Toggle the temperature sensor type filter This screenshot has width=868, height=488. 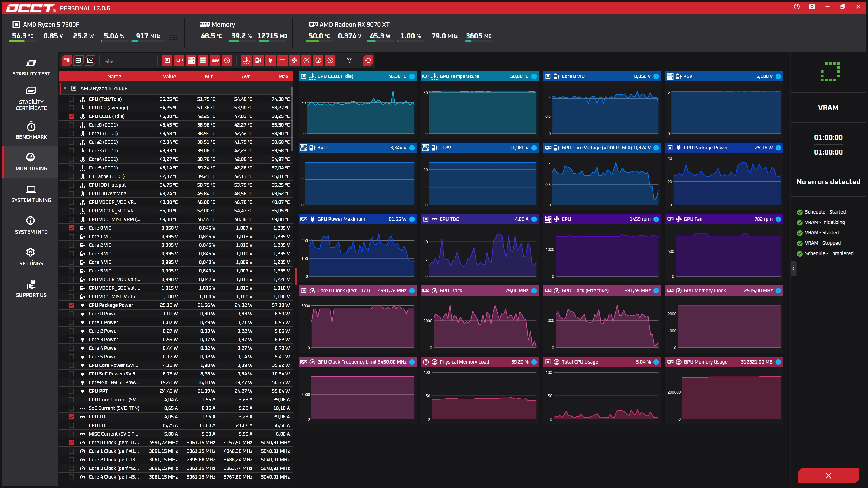(246, 61)
